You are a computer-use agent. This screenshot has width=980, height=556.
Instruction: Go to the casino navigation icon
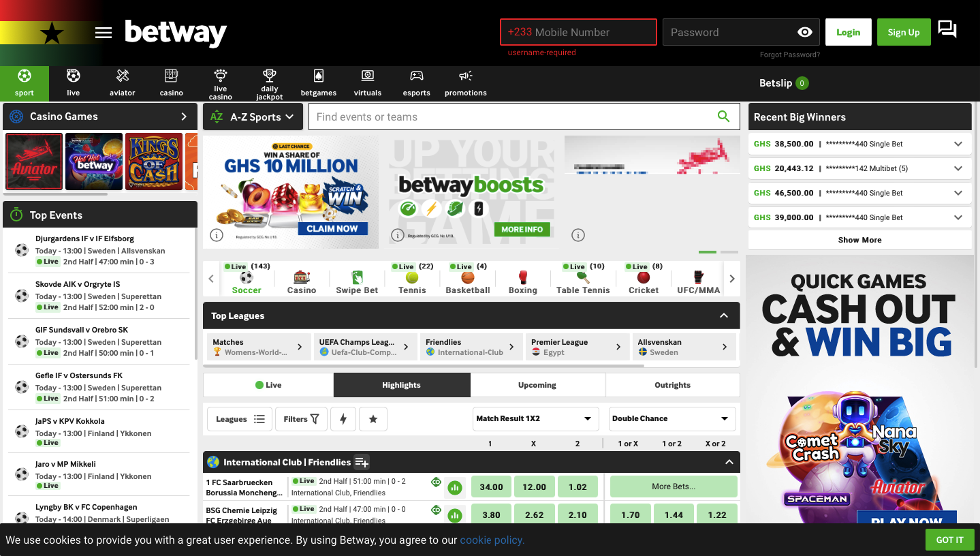click(x=172, y=76)
